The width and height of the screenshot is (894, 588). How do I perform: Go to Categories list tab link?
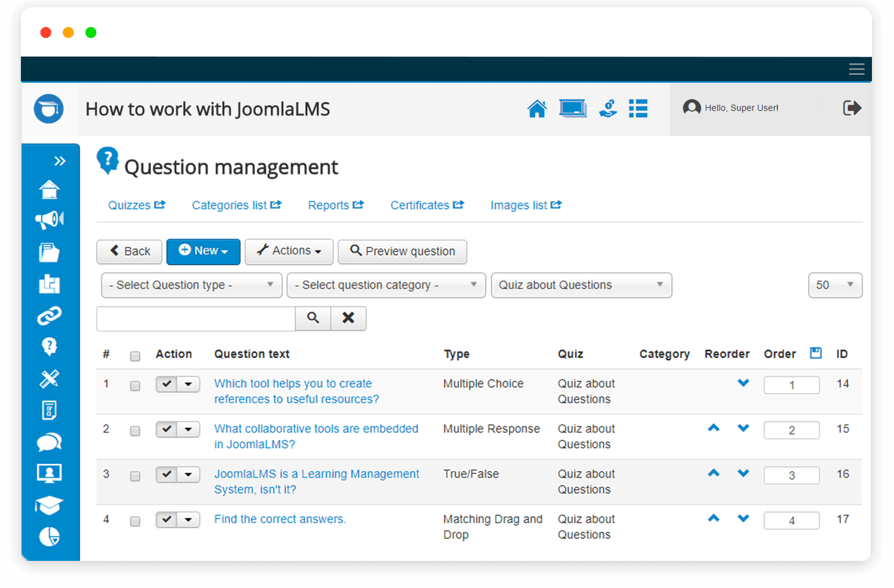click(236, 205)
